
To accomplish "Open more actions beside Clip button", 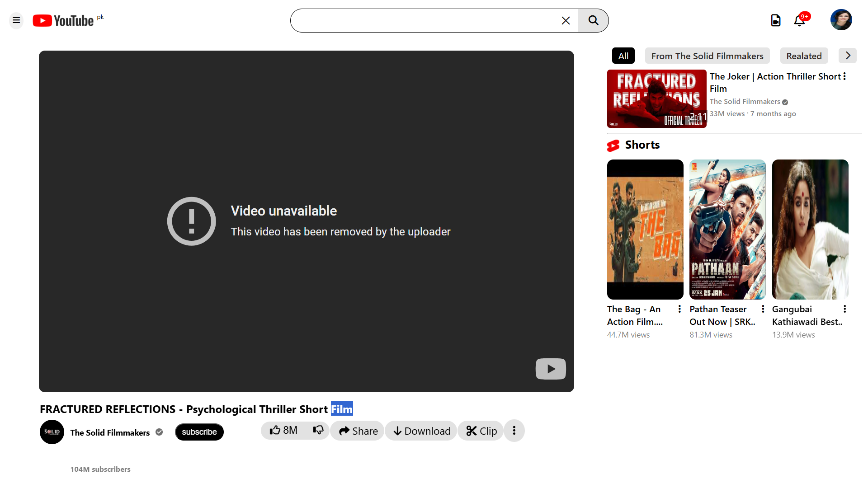I will tap(514, 431).
